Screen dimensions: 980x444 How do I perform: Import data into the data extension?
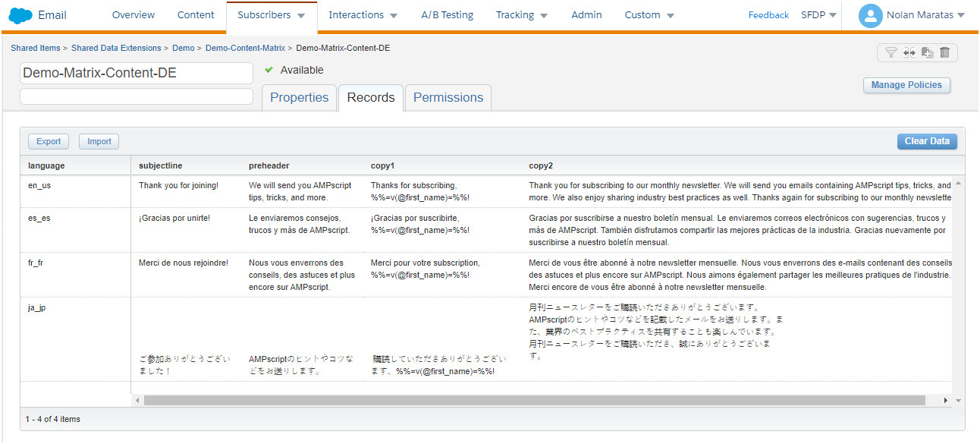click(99, 141)
